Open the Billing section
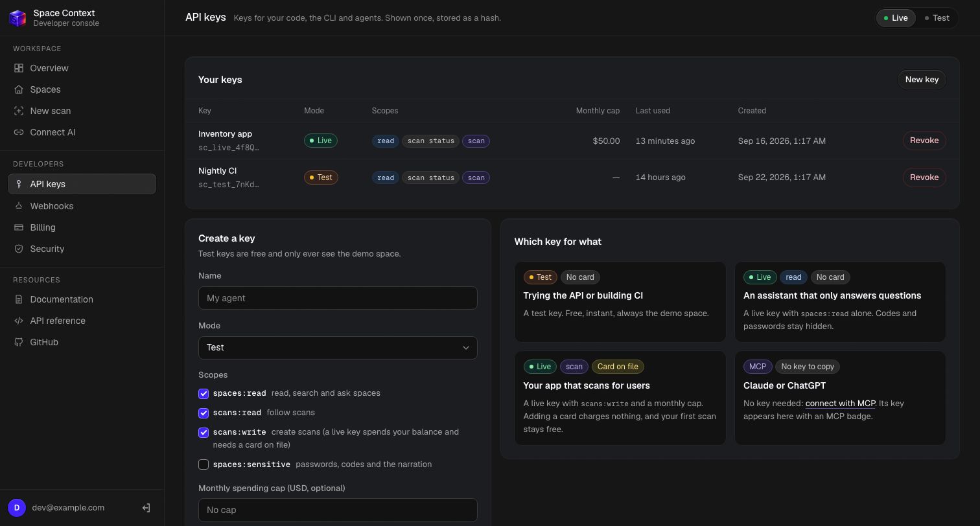 click(x=82, y=227)
